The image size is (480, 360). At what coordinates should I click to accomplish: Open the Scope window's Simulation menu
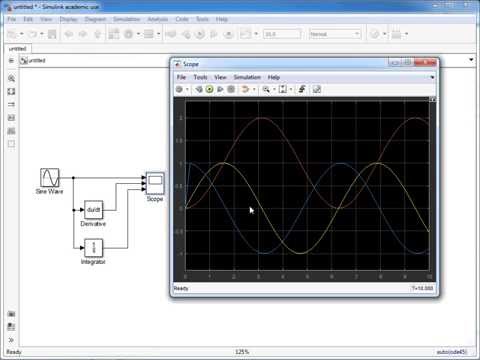coord(247,77)
